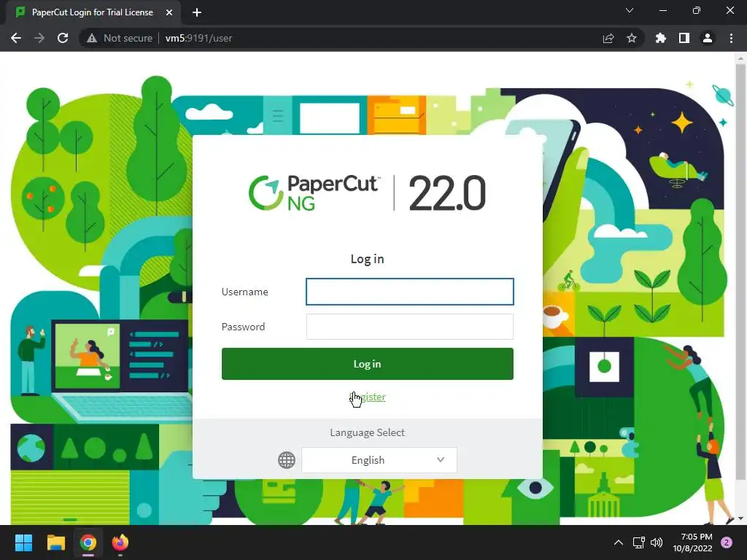Click the Language Select label
Image resolution: width=747 pixels, height=560 pixels.
click(x=368, y=432)
